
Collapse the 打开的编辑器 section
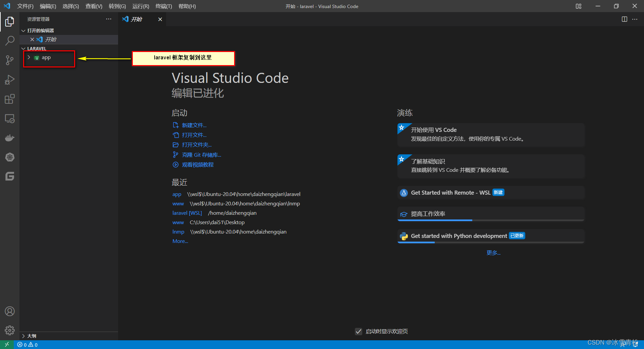(23, 31)
